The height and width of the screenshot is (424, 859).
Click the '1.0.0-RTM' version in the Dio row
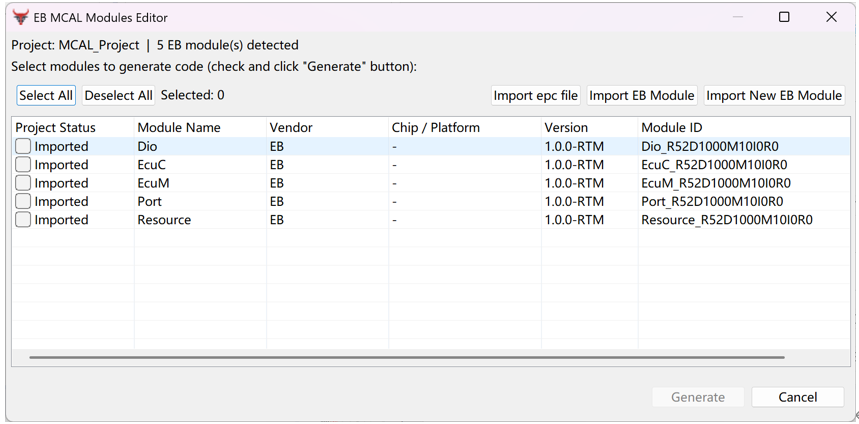tap(574, 146)
